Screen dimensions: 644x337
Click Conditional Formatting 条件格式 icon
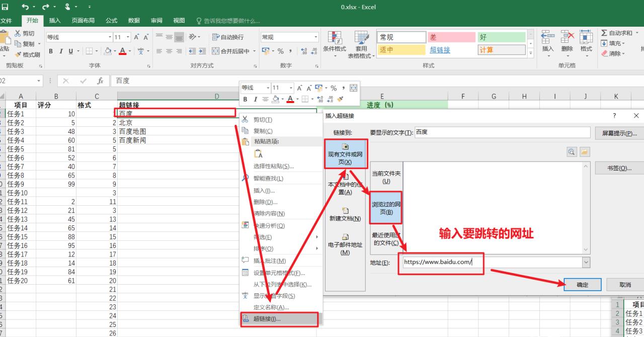click(x=335, y=37)
